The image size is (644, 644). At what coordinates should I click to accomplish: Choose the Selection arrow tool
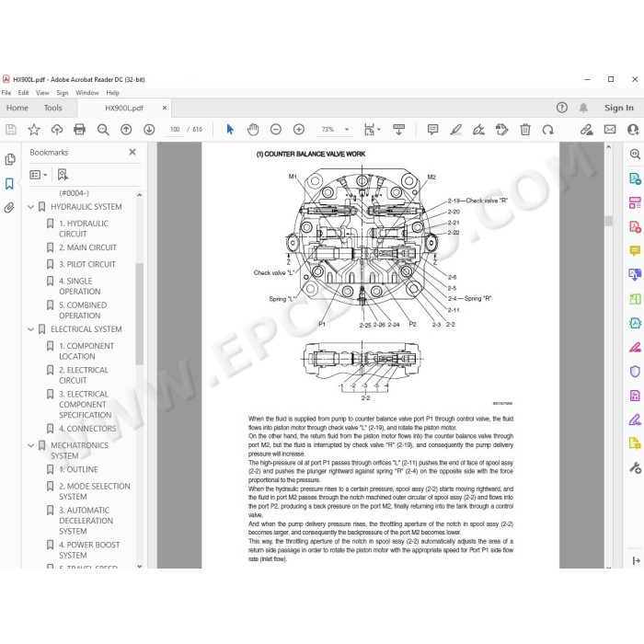click(230, 130)
